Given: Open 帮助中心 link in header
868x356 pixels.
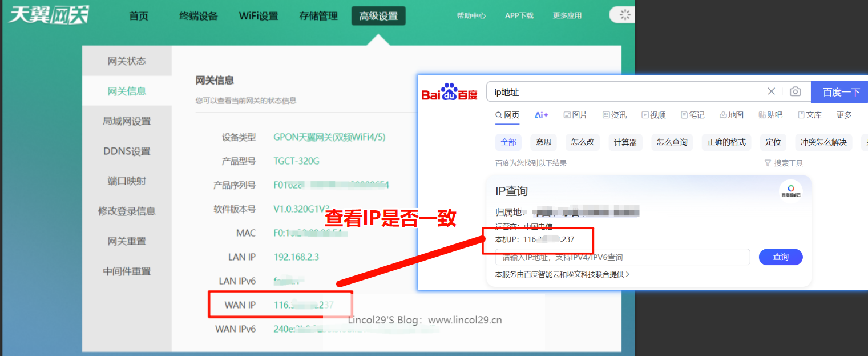Looking at the screenshot, I should click(471, 16).
